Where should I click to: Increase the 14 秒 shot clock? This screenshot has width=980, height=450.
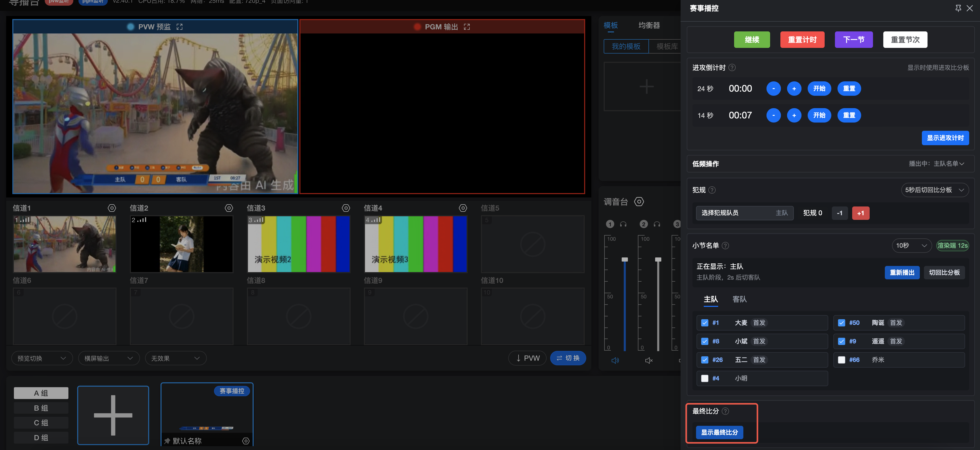pos(794,115)
